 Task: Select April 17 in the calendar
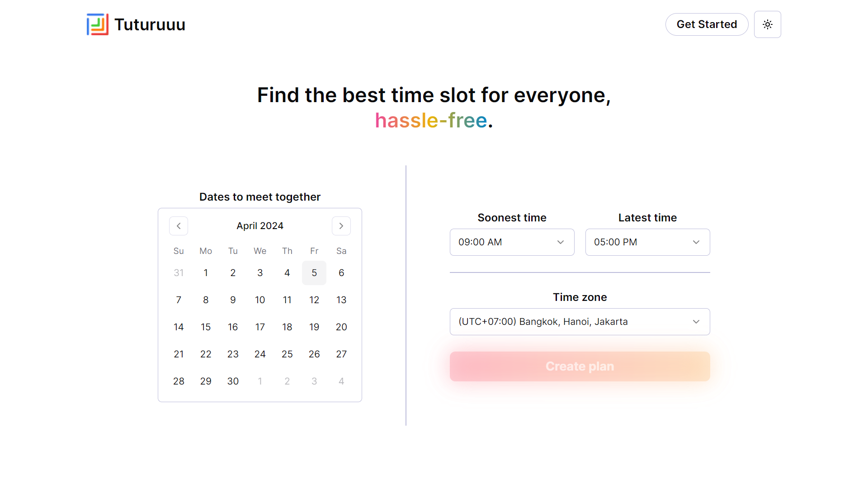[x=260, y=327]
